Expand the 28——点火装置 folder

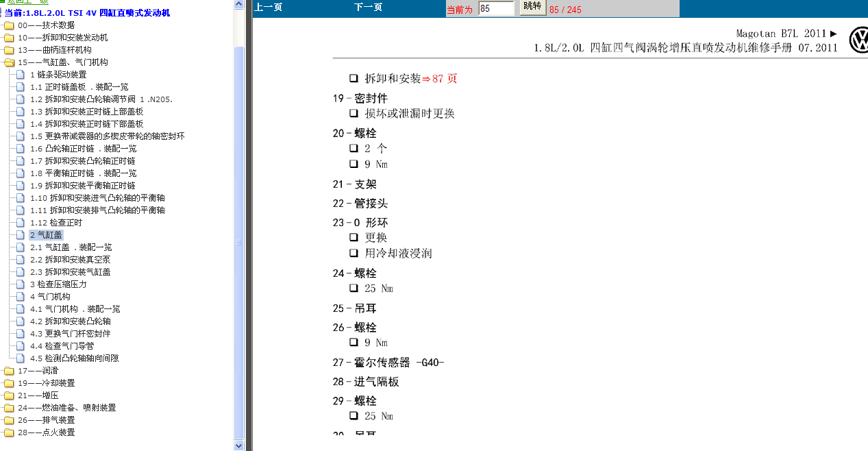click(x=8, y=432)
